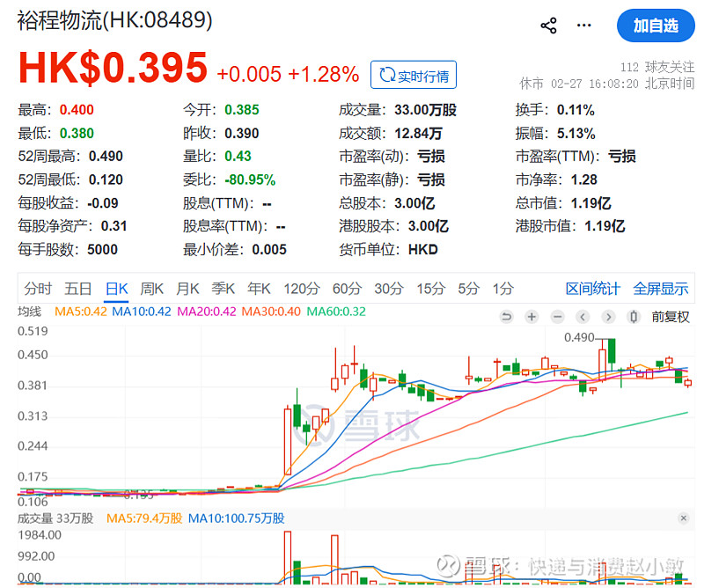Image resolution: width=704 pixels, height=588 pixels.
Task: Move chart left with left-arrow icon
Action: click(583, 317)
